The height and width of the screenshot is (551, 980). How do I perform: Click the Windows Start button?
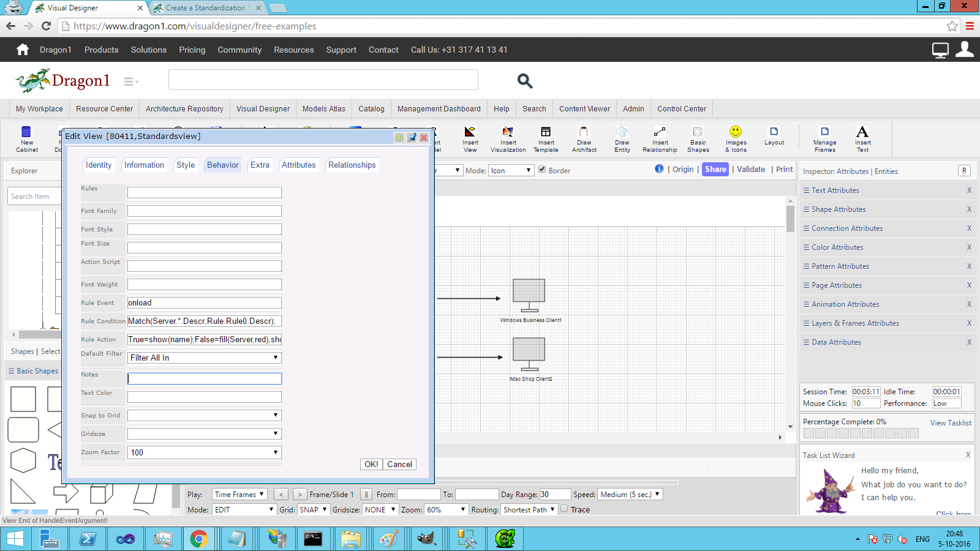tap(15, 539)
